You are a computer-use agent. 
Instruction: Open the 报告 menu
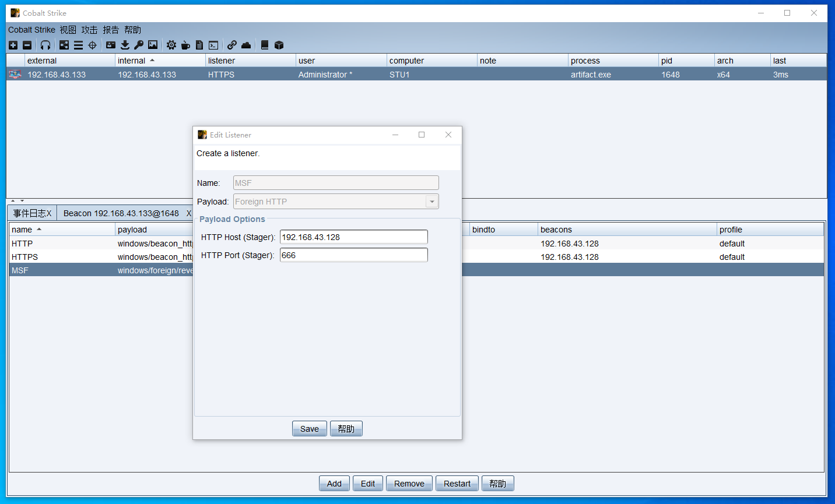(x=111, y=30)
